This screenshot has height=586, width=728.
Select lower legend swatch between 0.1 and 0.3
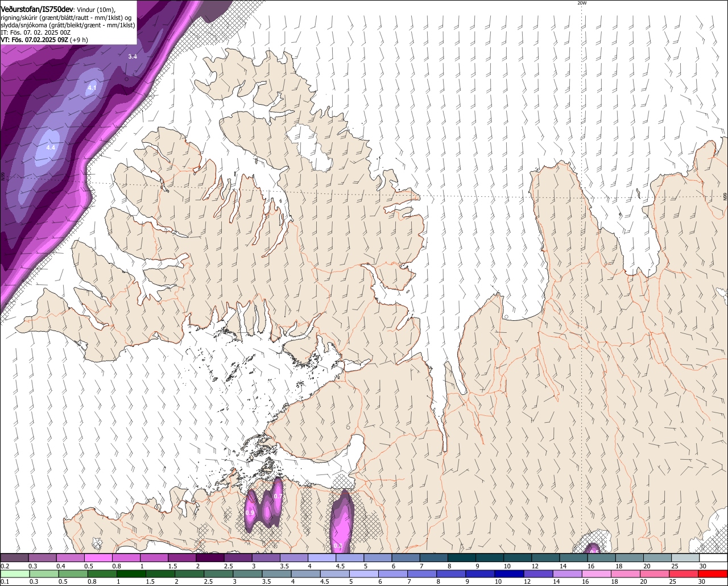tap(14, 573)
